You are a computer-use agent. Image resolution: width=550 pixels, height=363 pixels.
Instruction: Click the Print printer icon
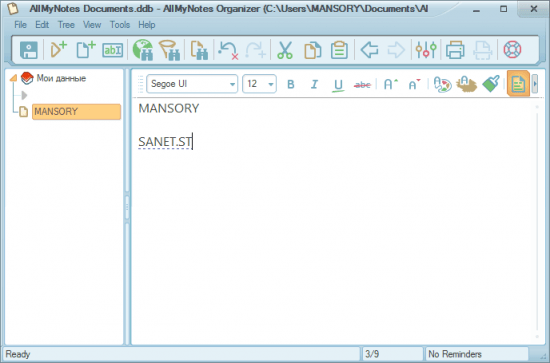(455, 50)
